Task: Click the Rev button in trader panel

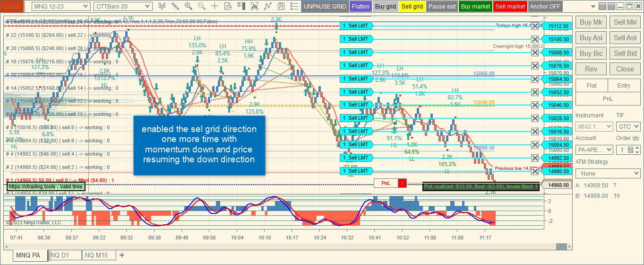Action: [591, 69]
